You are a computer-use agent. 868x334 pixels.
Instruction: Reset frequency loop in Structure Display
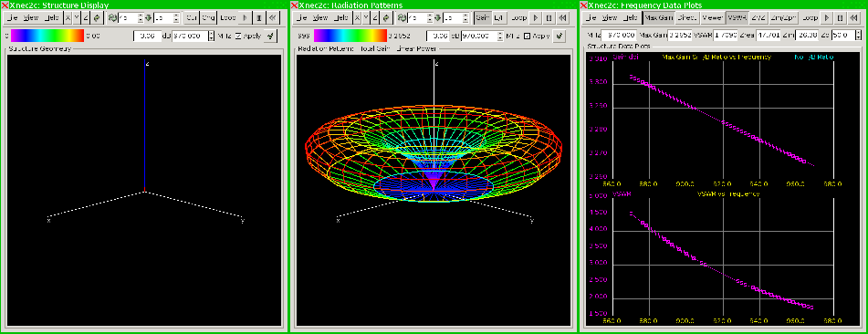[272, 17]
